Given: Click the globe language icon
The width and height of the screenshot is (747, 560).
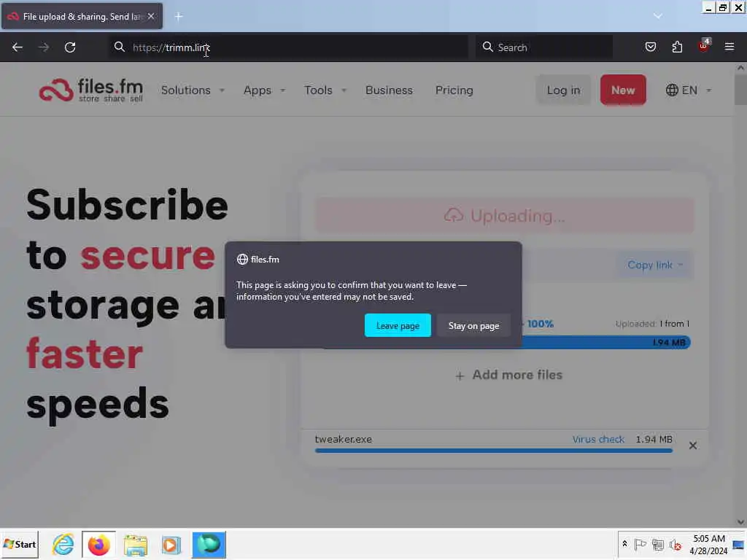Looking at the screenshot, I should coord(672,90).
